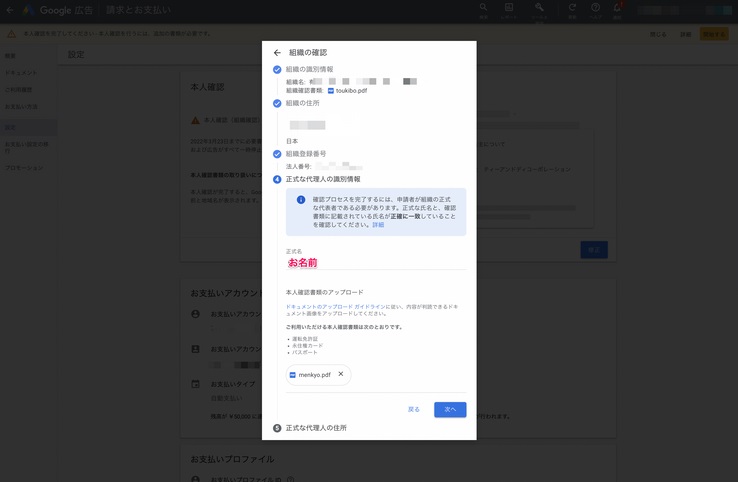738x482 pixels.
Task: Focus the 正式名 name input field
Action: tap(375, 263)
